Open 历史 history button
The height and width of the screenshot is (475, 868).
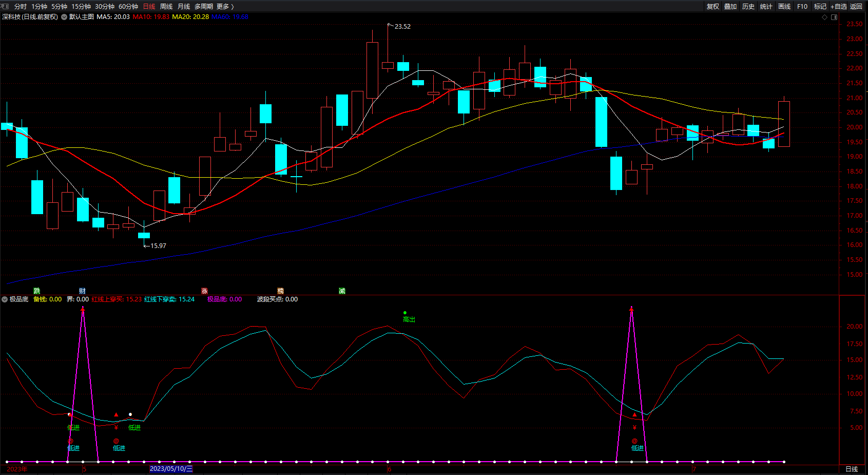pyautogui.click(x=748, y=7)
